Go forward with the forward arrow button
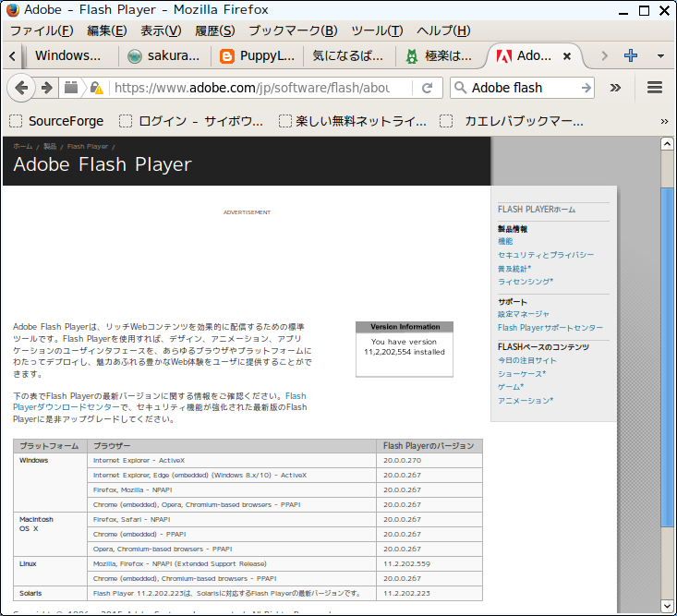 pyautogui.click(x=46, y=88)
